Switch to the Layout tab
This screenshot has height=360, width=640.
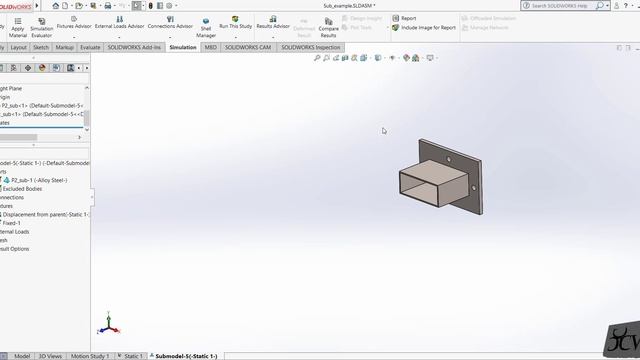click(x=18, y=47)
